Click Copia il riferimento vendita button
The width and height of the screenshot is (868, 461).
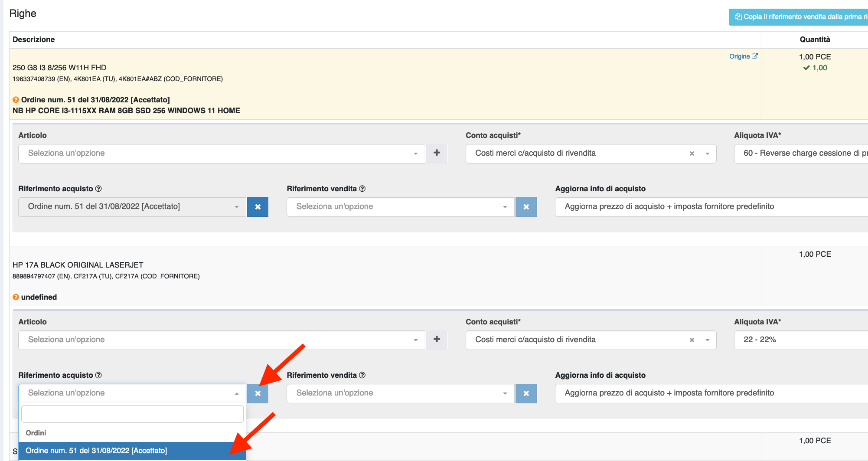[798, 17]
